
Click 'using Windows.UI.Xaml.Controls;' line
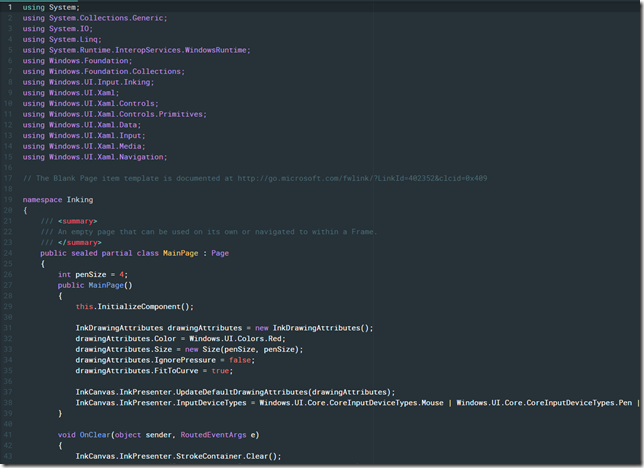(x=90, y=104)
